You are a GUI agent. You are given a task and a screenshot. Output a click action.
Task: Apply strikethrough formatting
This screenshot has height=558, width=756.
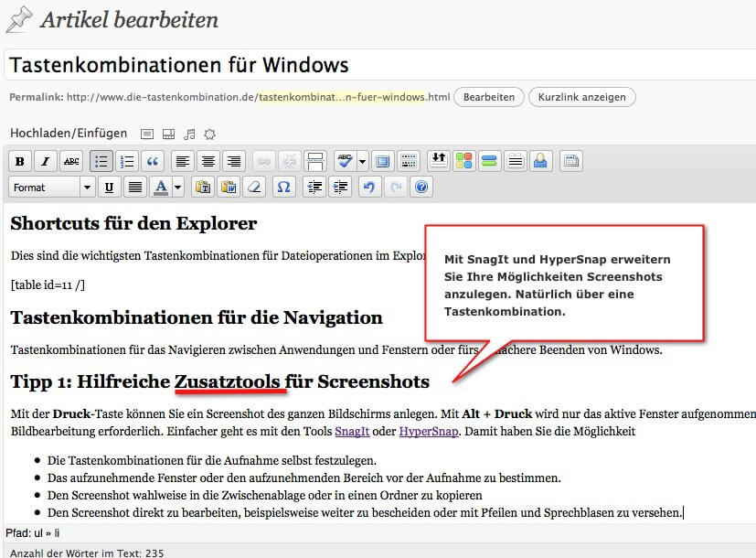(x=71, y=161)
